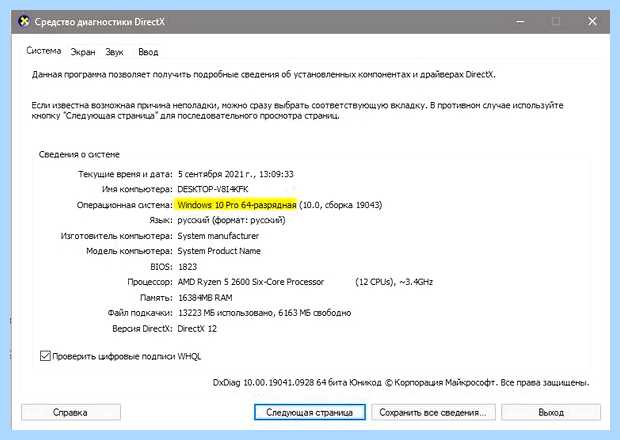Open the Ввод tab
The height and width of the screenshot is (440, 620).
148,52
